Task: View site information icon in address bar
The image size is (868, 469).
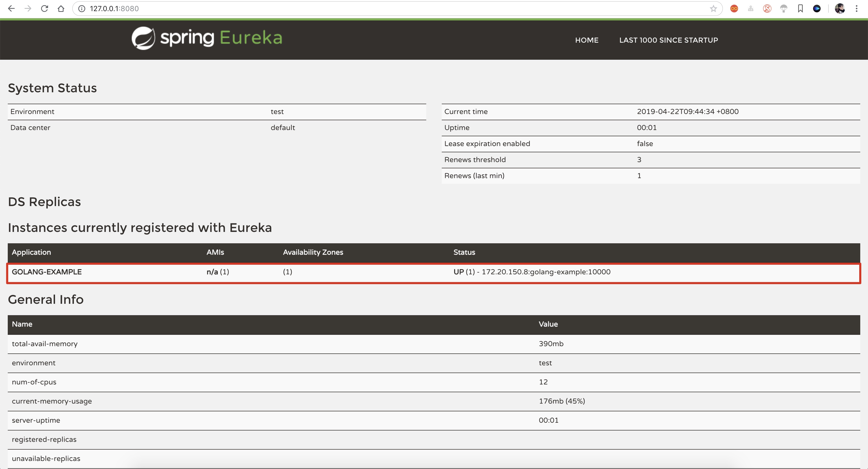Action: 82,9
